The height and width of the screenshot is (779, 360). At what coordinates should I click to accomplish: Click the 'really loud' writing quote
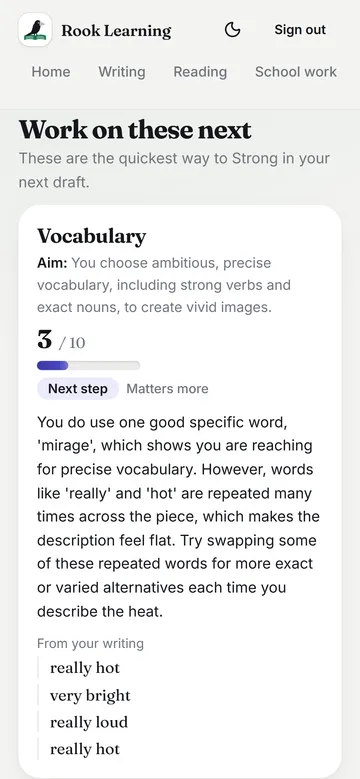(89, 722)
